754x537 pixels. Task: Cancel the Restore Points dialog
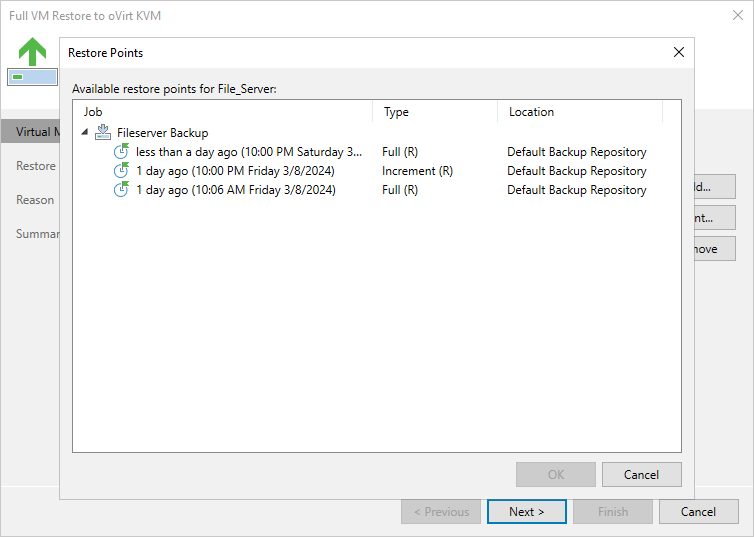coord(641,474)
